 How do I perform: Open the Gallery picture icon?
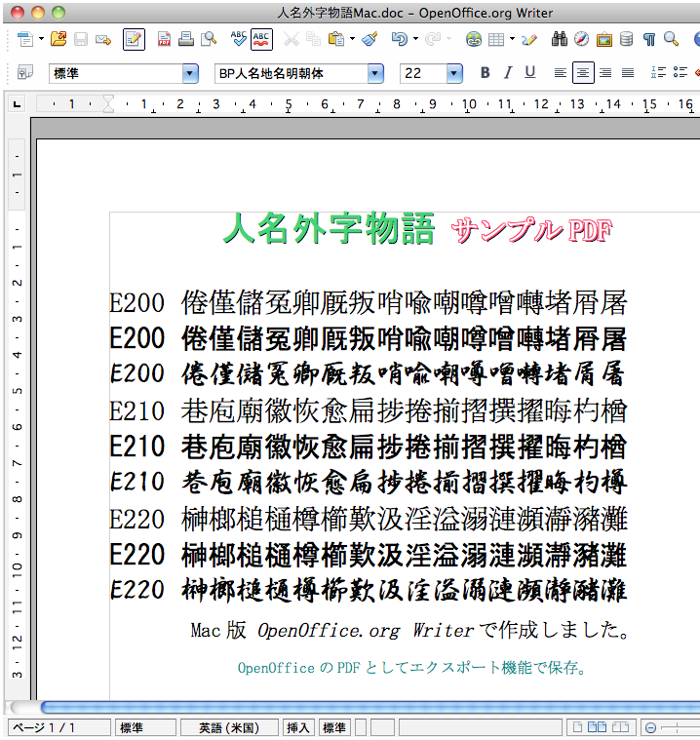pos(604,40)
